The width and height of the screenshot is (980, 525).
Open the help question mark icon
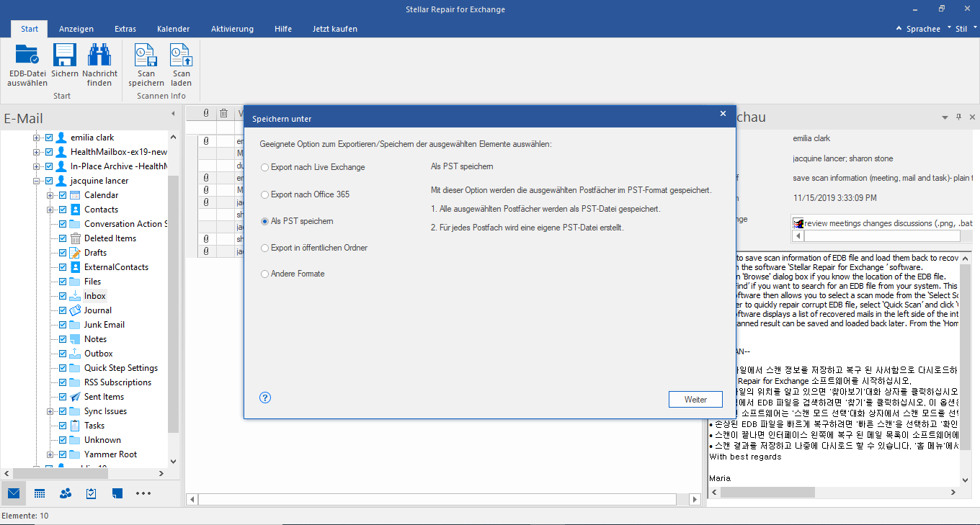tap(265, 398)
